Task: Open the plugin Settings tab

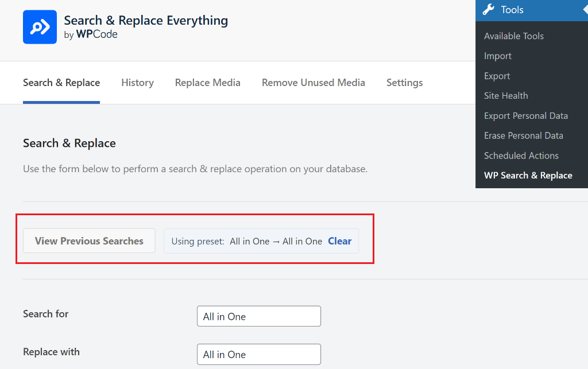Action: tap(404, 82)
